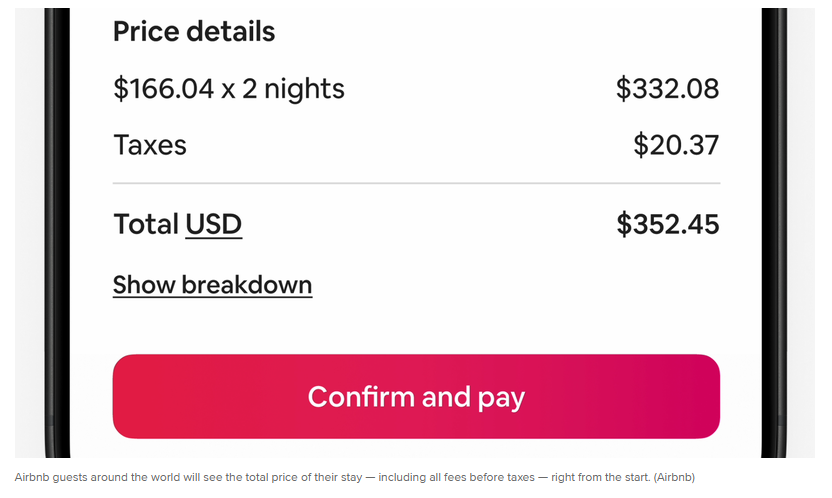Screen dimensions: 832x498
Task: Select the $352.45 total amount
Action: (667, 223)
